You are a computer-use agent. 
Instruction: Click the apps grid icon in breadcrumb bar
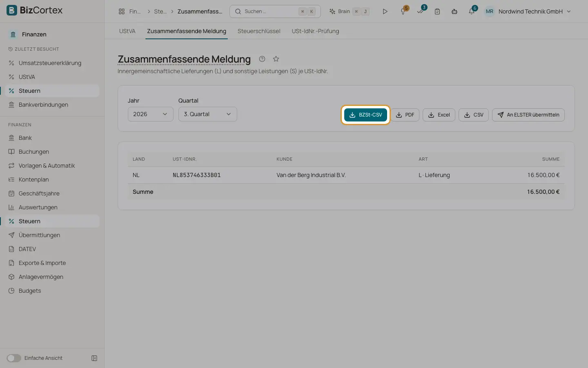pos(122,11)
